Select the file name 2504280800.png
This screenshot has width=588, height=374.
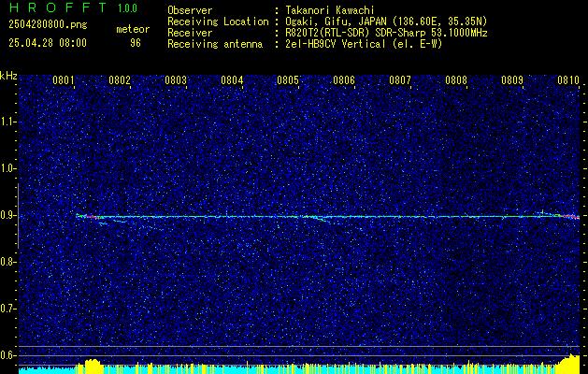coord(48,24)
